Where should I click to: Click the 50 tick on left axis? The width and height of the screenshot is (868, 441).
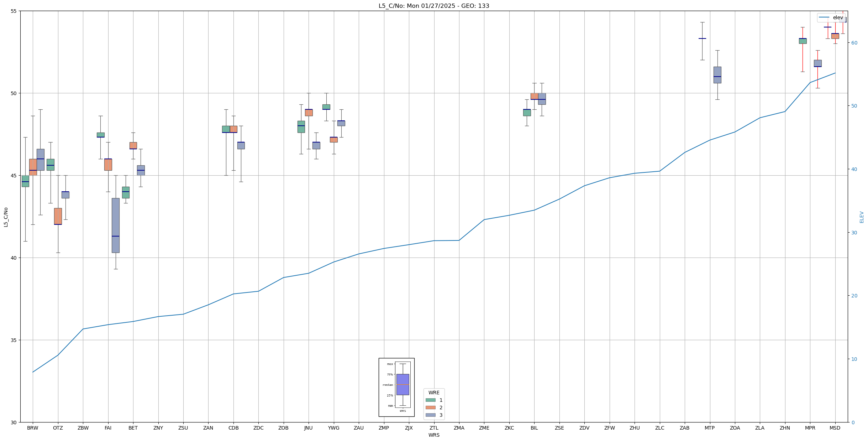[x=14, y=93]
